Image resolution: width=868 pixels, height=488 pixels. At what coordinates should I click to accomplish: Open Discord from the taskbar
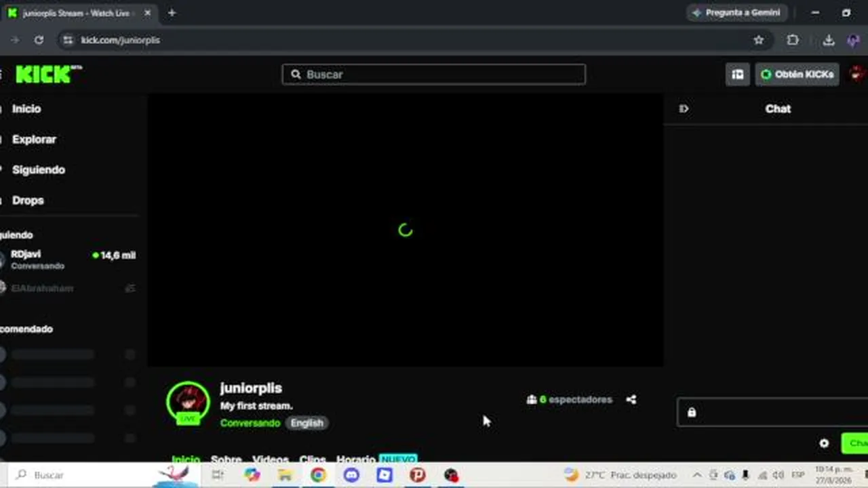(351, 475)
